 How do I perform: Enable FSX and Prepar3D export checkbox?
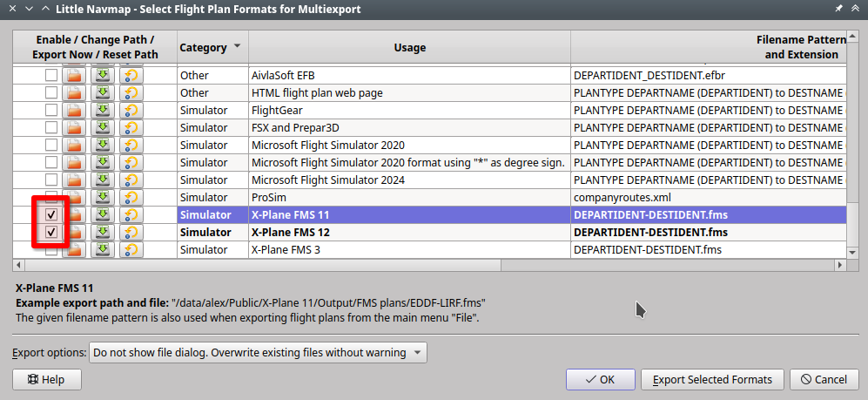(x=50, y=127)
